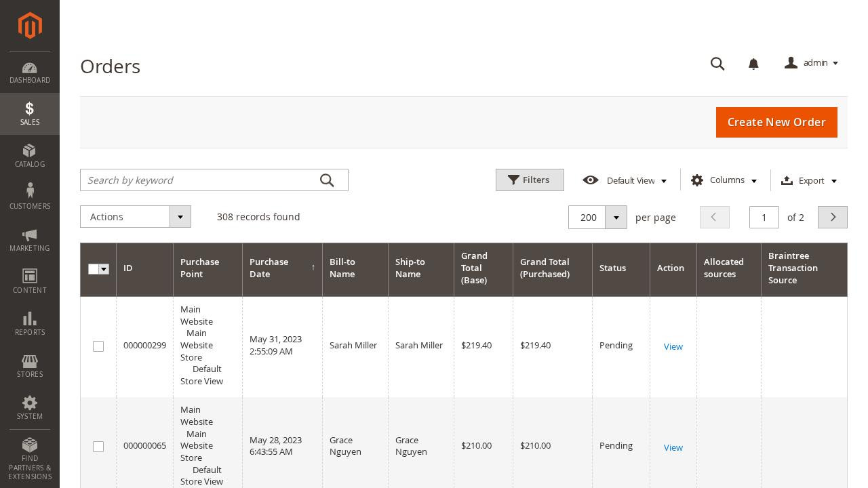868x488 pixels.
Task: Sort by Status column header
Action: 621,269
